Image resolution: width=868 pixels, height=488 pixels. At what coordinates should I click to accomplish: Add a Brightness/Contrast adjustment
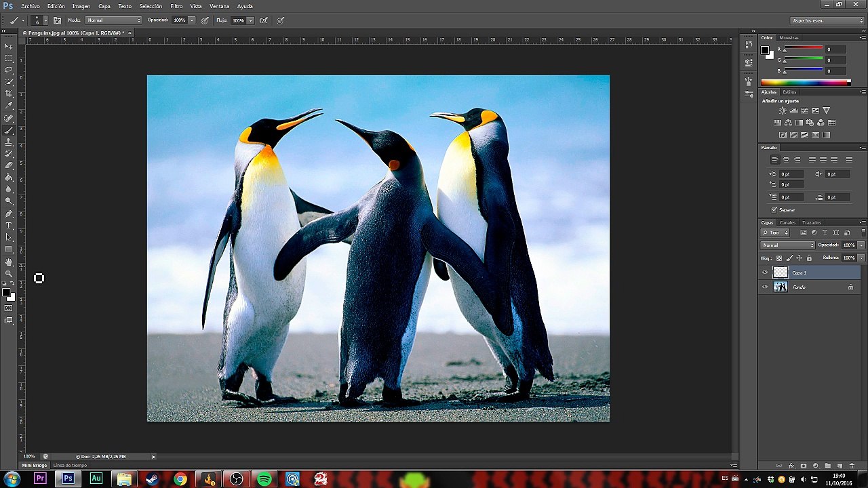tap(783, 110)
